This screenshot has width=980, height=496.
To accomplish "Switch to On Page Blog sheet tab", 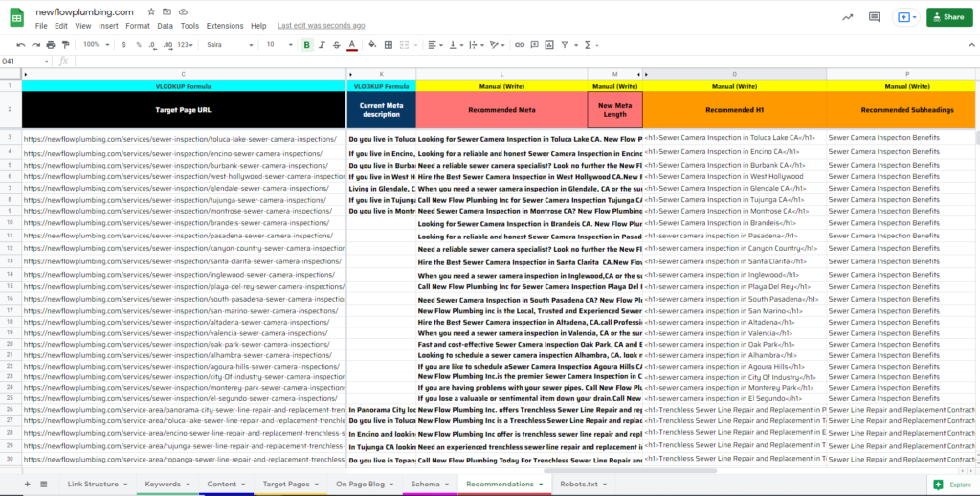I will coord(365,485).
